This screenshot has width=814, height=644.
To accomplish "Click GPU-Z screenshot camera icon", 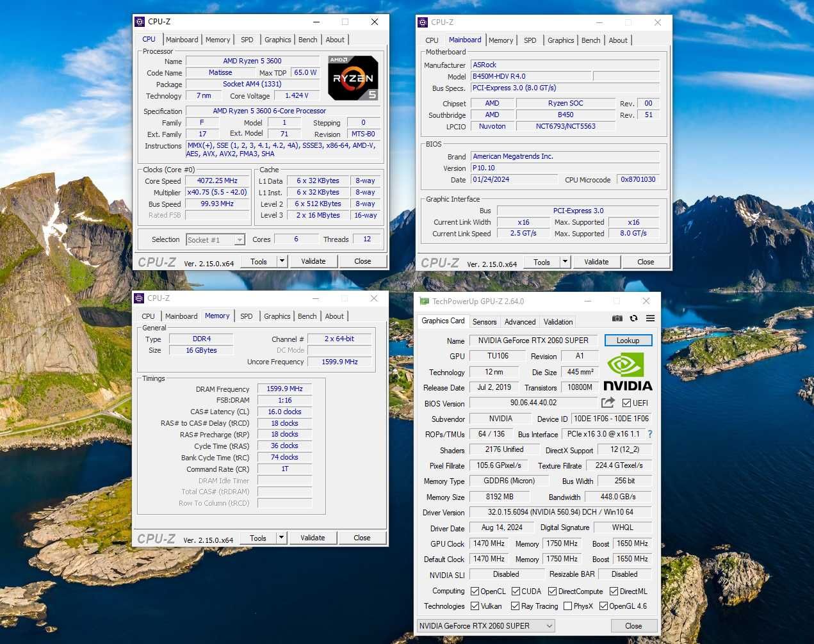I will click(x=617, y=318).
